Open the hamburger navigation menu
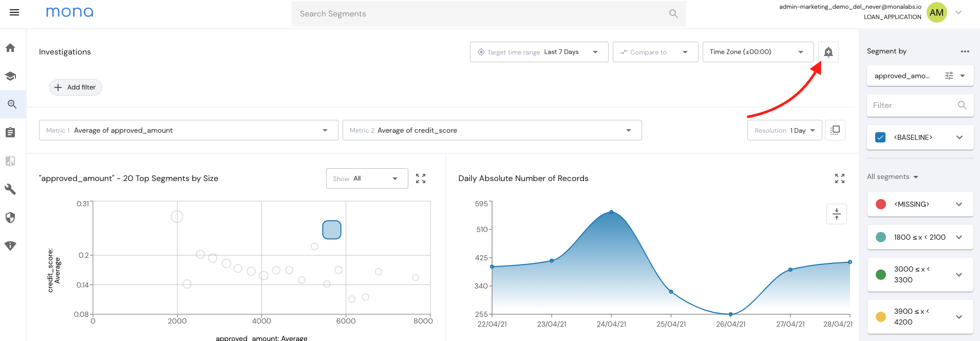980x341 pixels. point(14,12)
